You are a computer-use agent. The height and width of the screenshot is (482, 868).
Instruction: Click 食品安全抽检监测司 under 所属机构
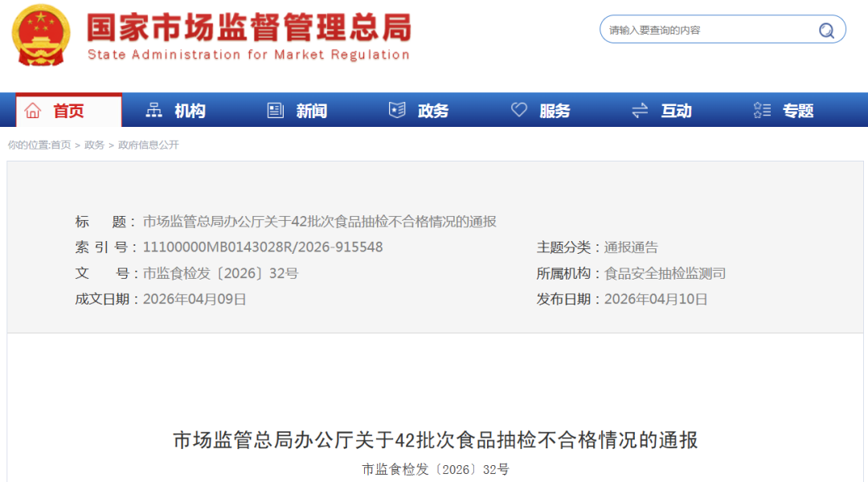click(x=665, y=273)
